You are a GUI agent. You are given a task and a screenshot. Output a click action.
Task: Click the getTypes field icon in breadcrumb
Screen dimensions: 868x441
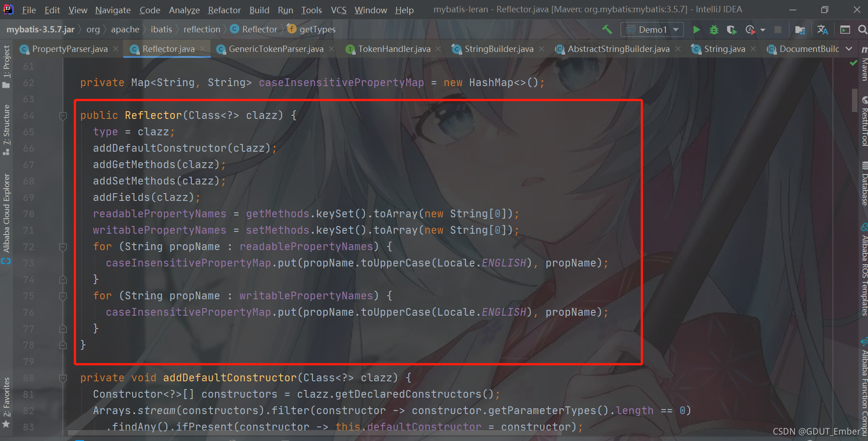pyautogui.click(x=292, y=29)
